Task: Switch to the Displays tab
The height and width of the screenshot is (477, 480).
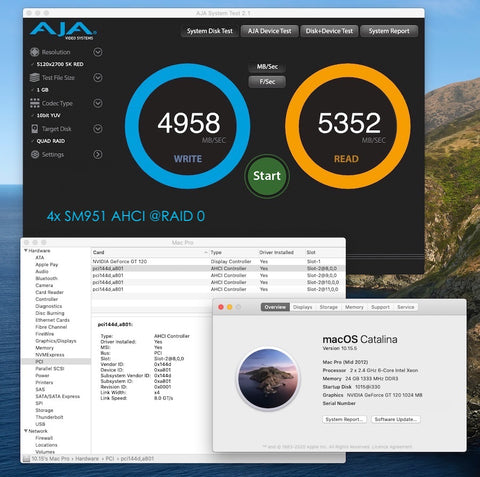Action: (303, 307)
